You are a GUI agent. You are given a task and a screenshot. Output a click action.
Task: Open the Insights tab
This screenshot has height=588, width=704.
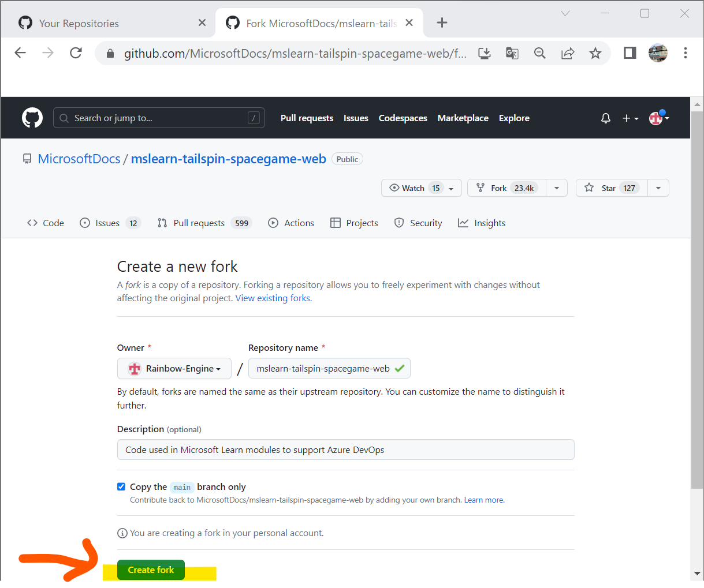[482, 223]
